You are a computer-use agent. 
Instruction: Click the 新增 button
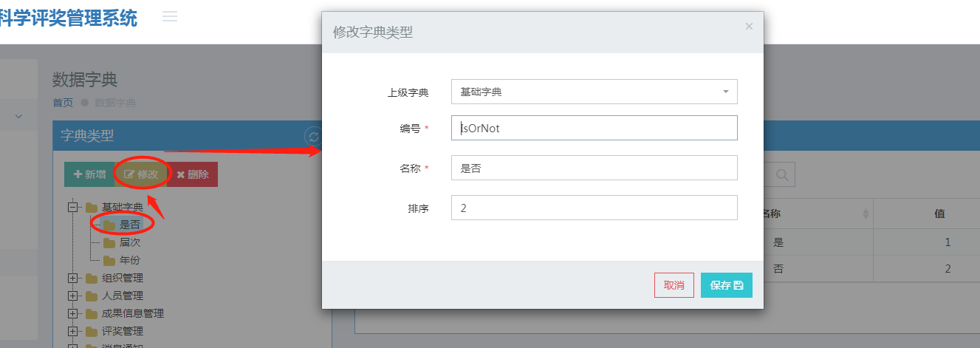click(89, 174)
